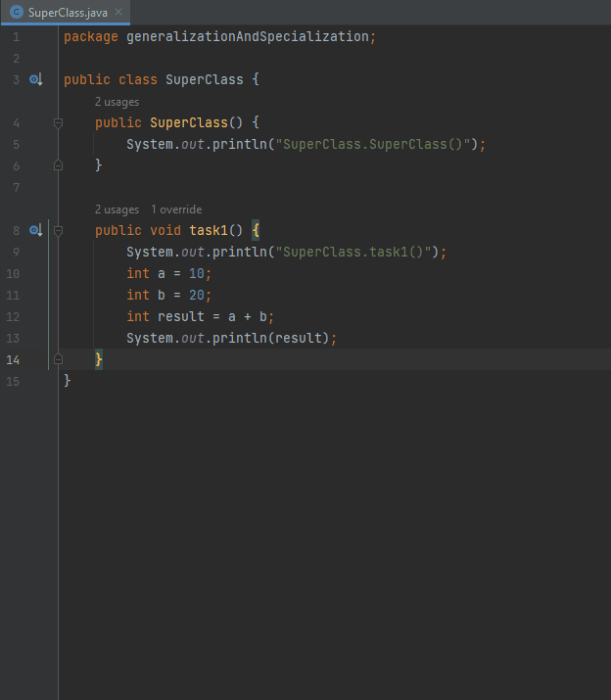The image size is (611, 700).
Task: Click the task1 method name in declaration
Action: (208, 230)
